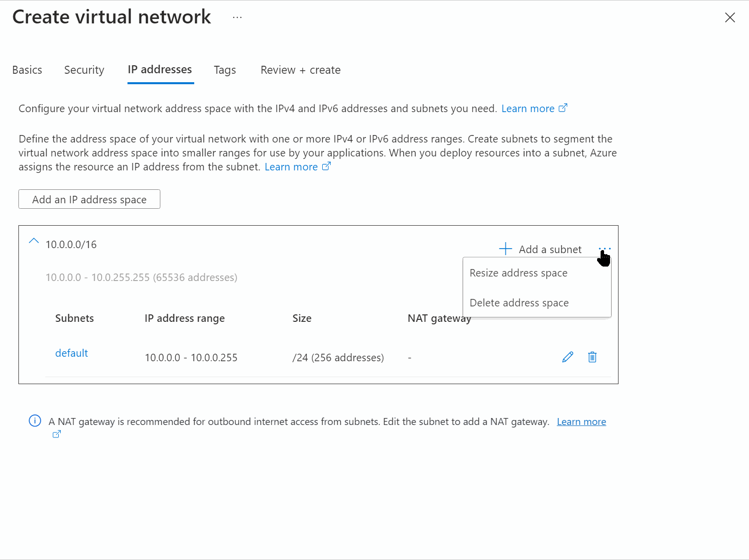Click the external link icon after the first Learn more
This screenshot has height=560, width=749.
point(563,108)
